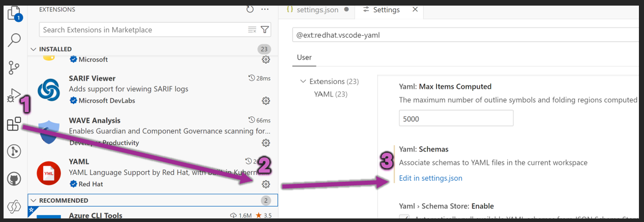Viewport: 644px width, 222px height.
Task: Open manage gear for SARIF Viewer
Action: pos(266,101)
